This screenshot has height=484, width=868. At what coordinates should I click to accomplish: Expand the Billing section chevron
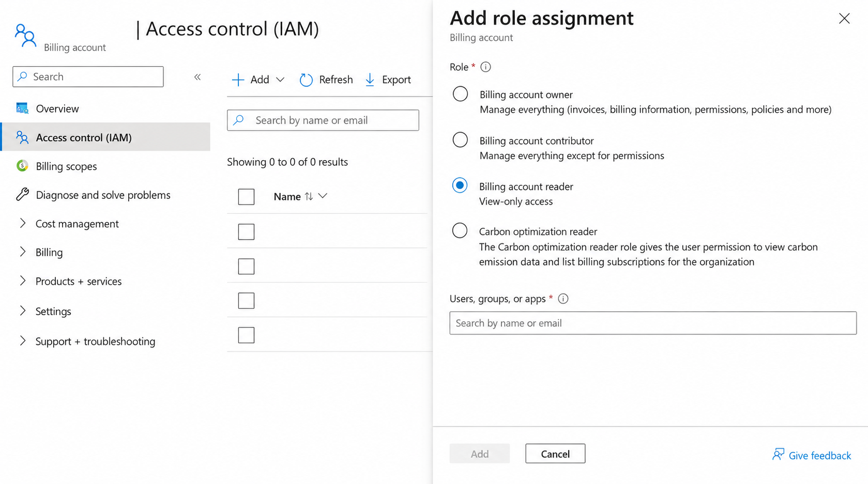(x=23, y=252)
